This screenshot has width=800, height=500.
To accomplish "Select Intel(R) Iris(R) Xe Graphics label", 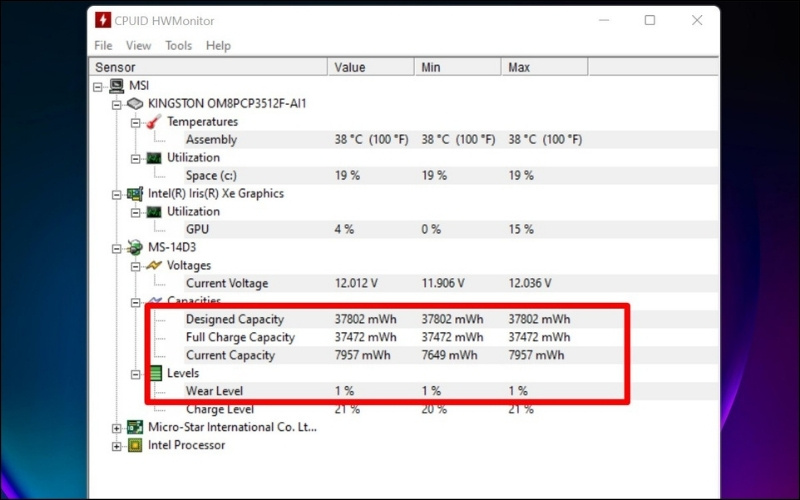I will [216, 193].
